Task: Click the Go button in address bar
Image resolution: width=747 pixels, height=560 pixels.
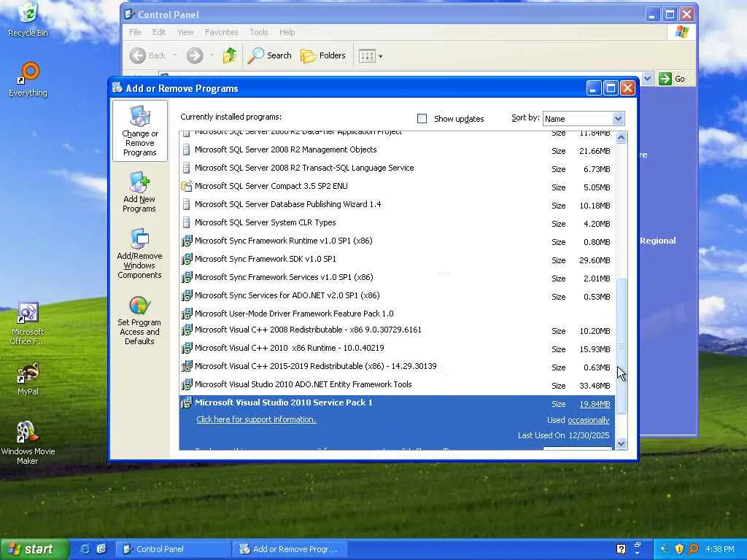Action: pyautogui.click(x=672, y=79)
